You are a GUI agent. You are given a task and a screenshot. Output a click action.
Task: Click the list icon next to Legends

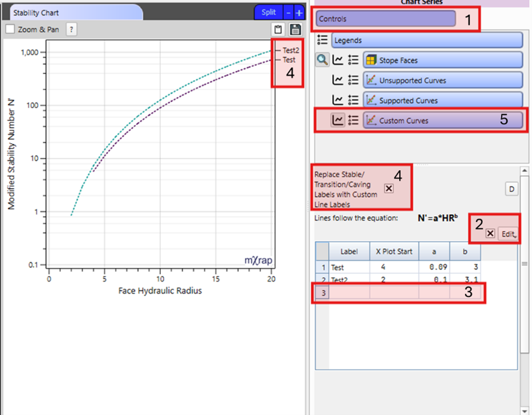click(x=322, y=40)
